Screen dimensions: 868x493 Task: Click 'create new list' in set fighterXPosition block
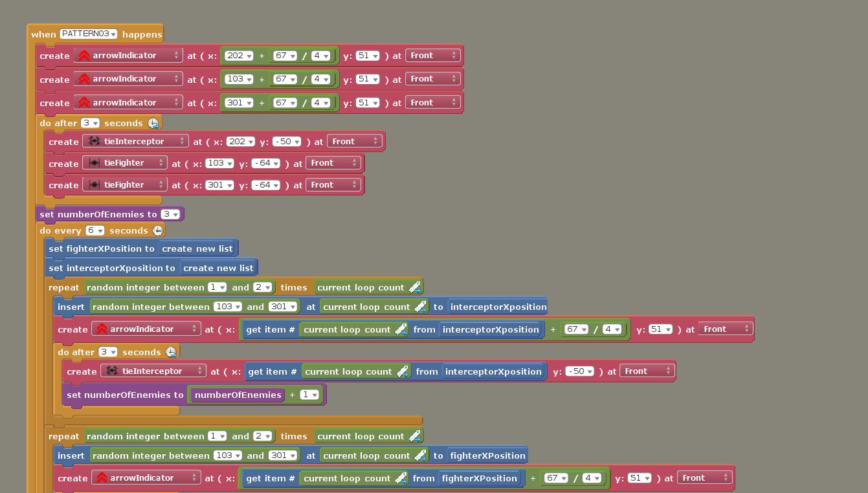197,248
